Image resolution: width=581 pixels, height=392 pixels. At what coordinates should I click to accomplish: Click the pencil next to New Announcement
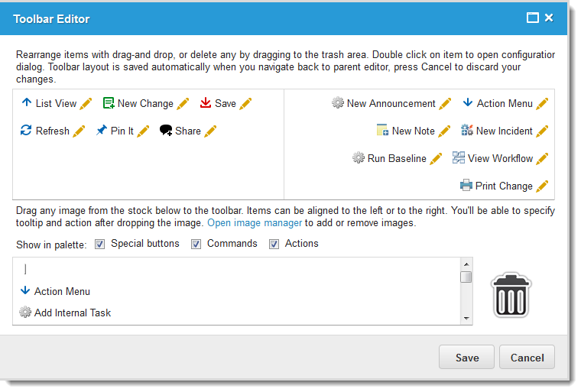[446, 103]
